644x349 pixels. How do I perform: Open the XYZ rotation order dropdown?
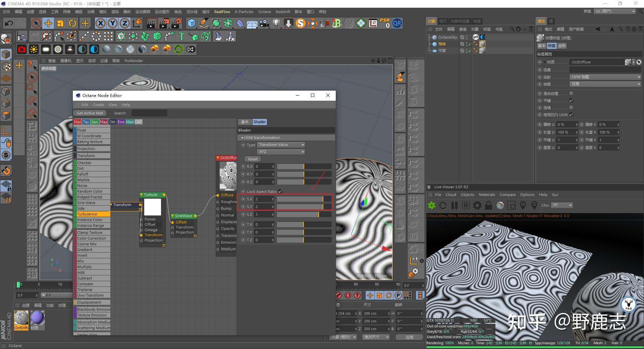click(281, 152)
